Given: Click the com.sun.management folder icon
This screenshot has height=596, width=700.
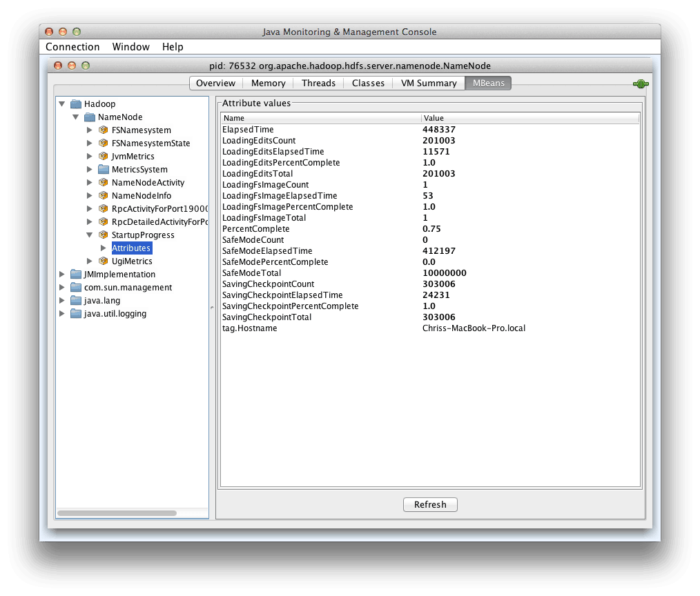Looking at the screenshot, I should pyautogui.click(x=76, y=287).
